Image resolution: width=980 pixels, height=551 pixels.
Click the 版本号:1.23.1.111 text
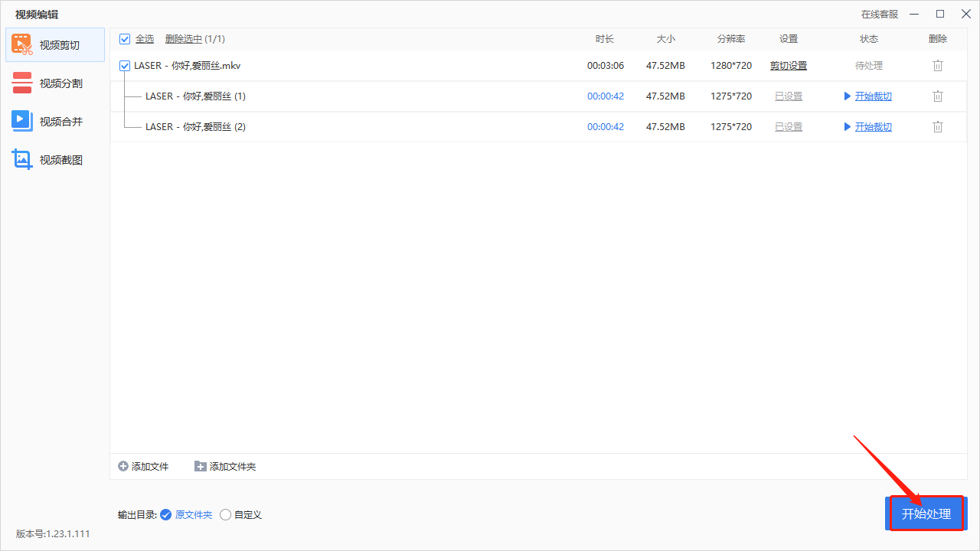[x=53, y=534]
